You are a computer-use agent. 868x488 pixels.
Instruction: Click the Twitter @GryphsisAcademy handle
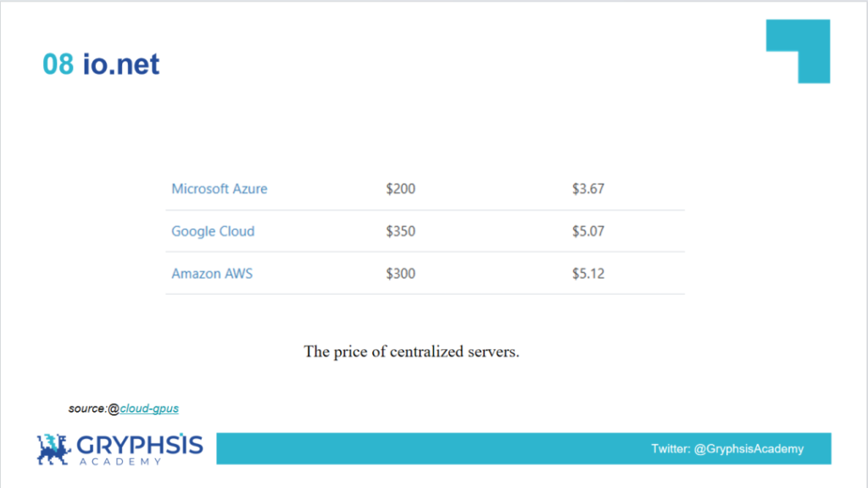[x=726, y=448]
